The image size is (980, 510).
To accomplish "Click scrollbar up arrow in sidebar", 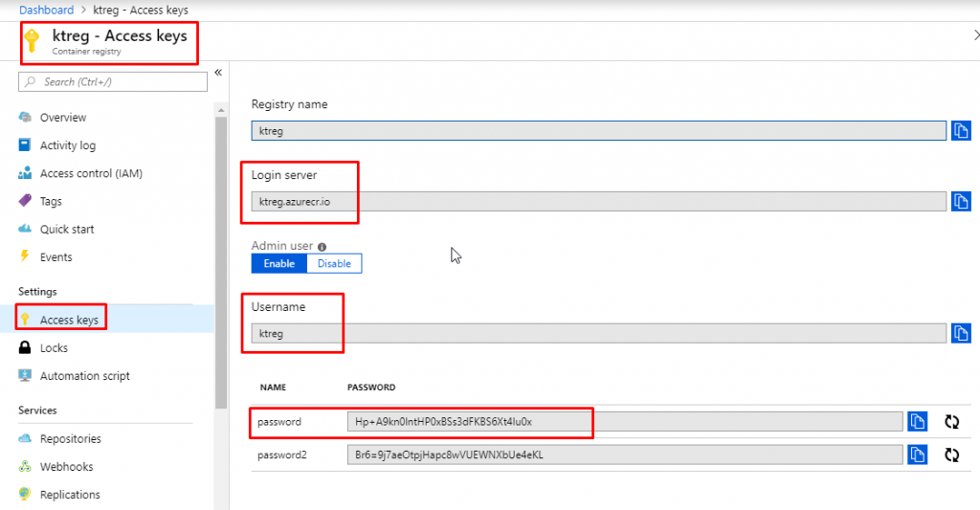I will (221, 110).
